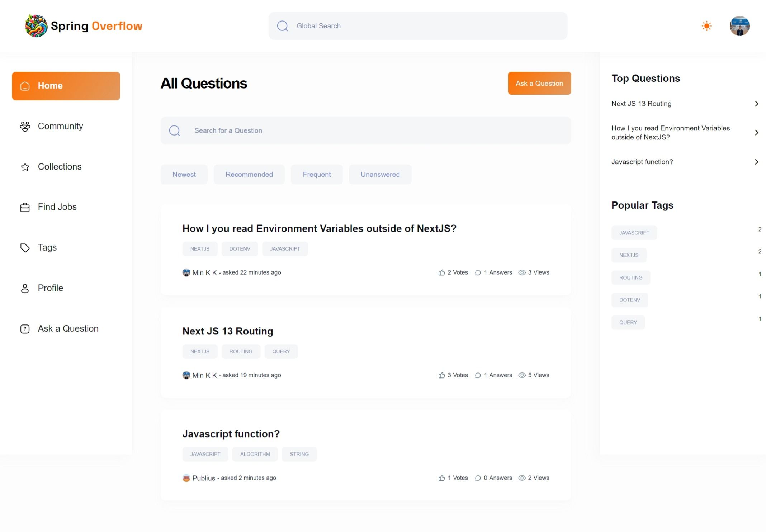Go to Collections star item
The image size is (766, 532).
pyautogui.click(x=59, y=167)
